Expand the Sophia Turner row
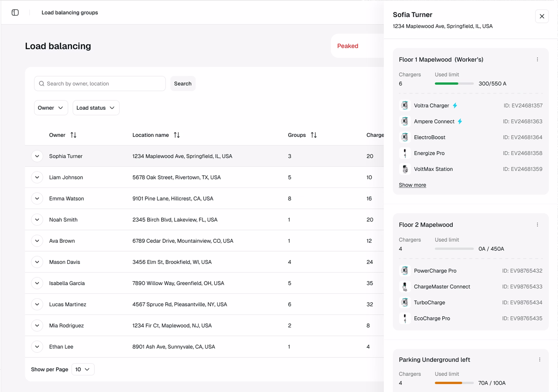Image resolution: width=558 pixels, height=392 pixels. [x=37, y=156]
